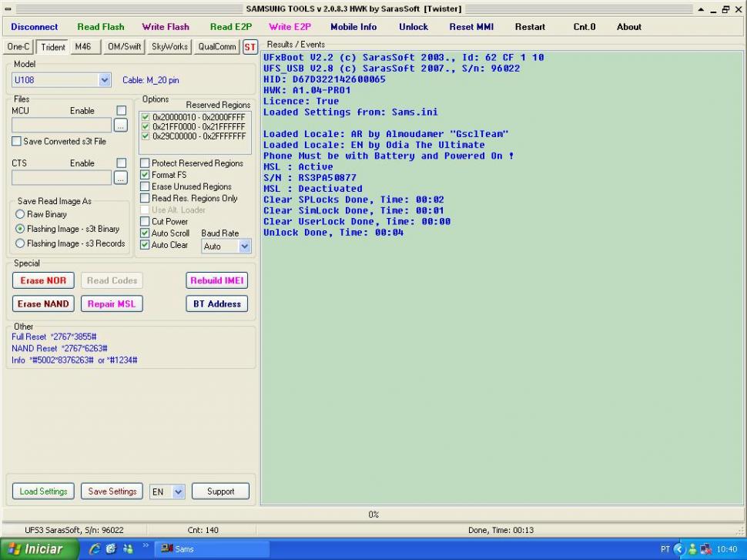
Task: Select Flashing Image - s3 Records
Action: pos(20,243)
